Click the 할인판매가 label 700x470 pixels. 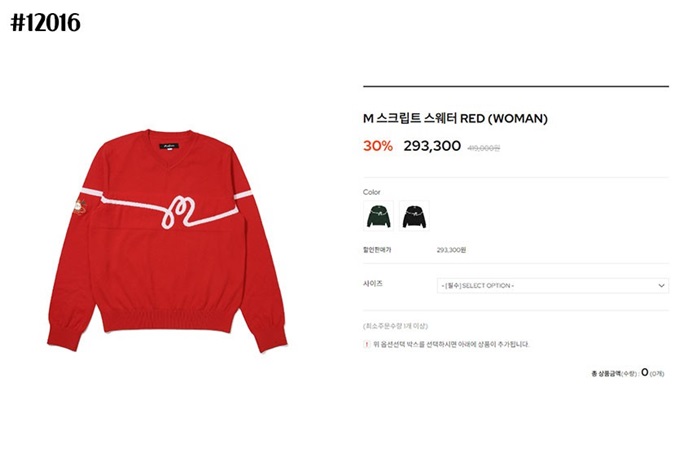pos(377,250)
